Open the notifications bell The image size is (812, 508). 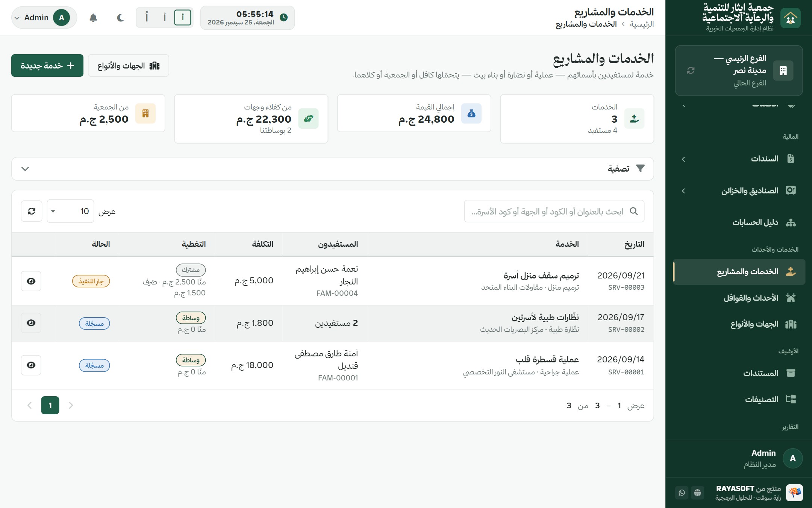[x=93, y=18]
